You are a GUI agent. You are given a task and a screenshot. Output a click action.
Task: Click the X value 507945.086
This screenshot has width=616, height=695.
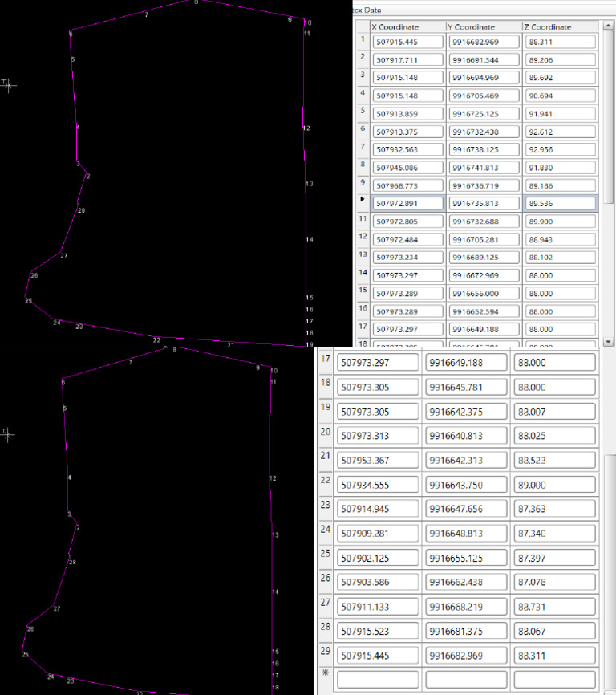pyautogui.click(x=408, y=168)
